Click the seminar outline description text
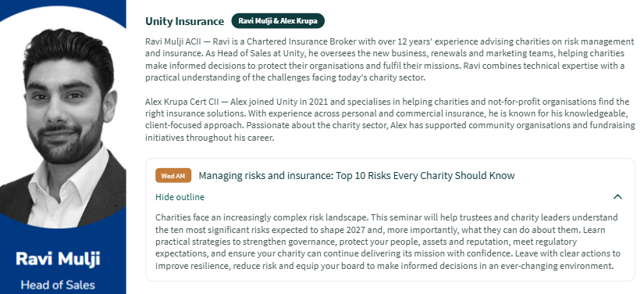 point(388,242)
